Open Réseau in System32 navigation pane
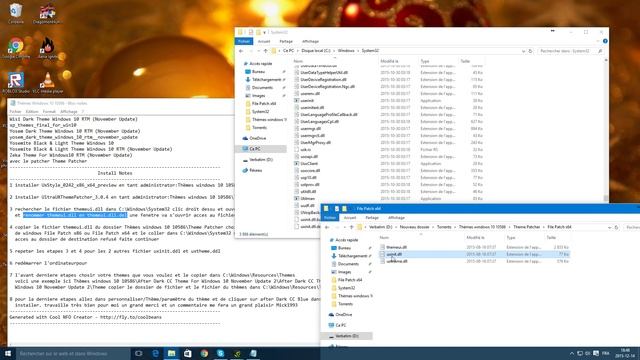 click(256, 170)
